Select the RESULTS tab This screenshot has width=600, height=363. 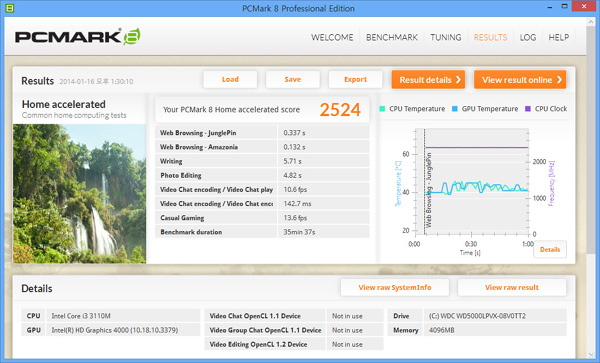[490, 37]
